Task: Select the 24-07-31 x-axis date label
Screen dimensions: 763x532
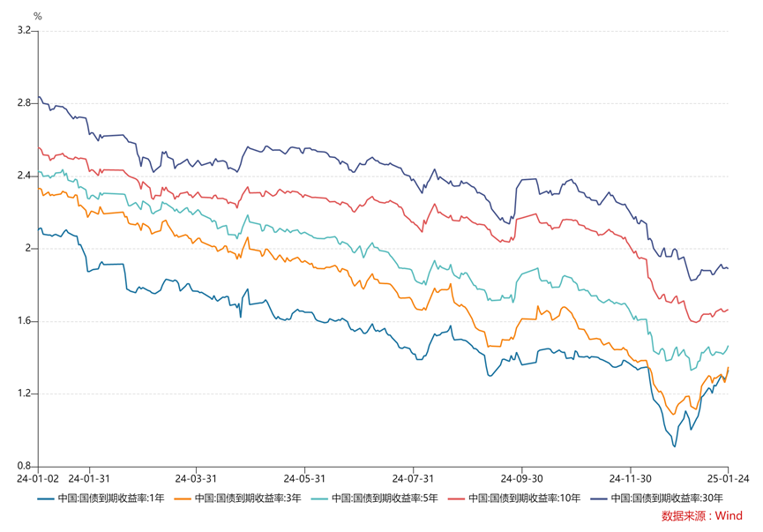Action: (413, 478)
